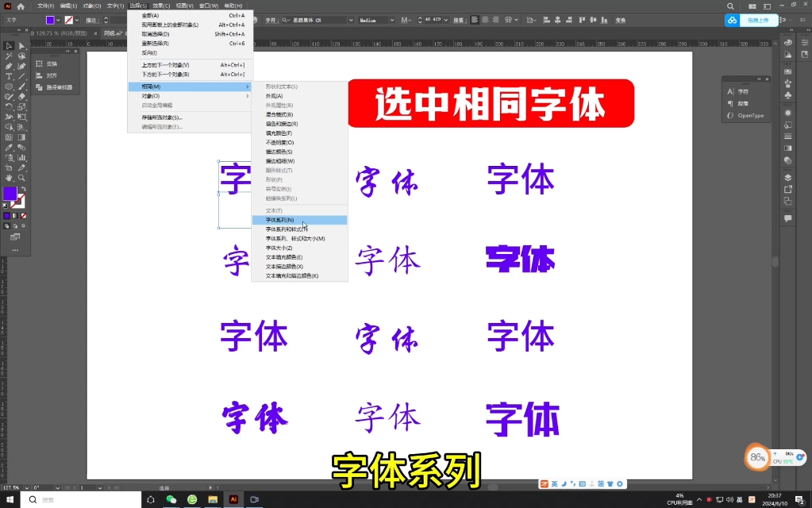This screenshot has width=812, height=508.
Task: Set the None color mode below the swatches
Action: click(x=23, y=216)
